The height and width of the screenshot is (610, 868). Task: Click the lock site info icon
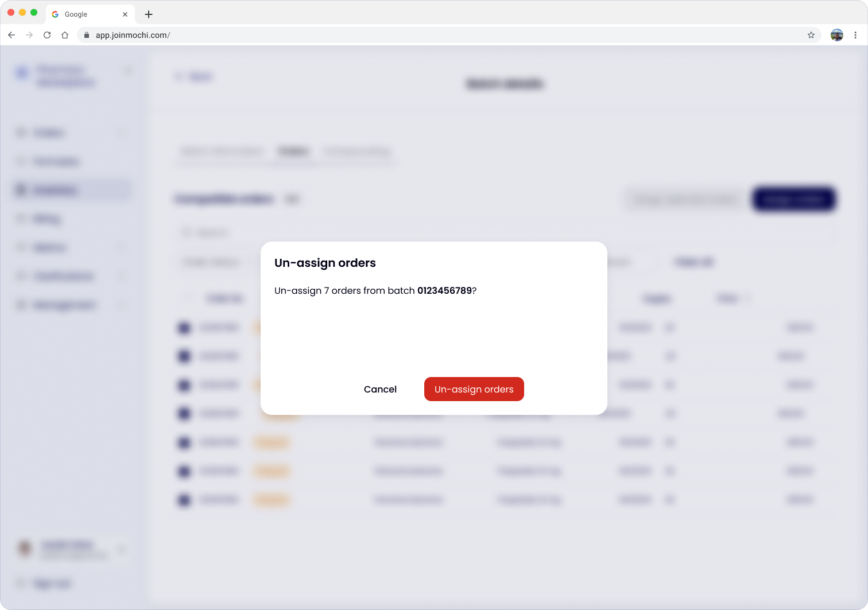pyautogui.click(x=87, y=35)
